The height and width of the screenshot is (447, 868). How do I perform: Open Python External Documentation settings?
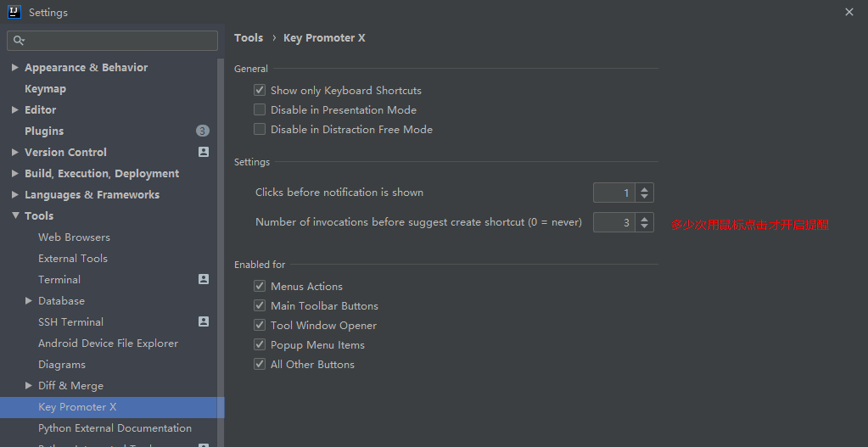tap(115, 427)
